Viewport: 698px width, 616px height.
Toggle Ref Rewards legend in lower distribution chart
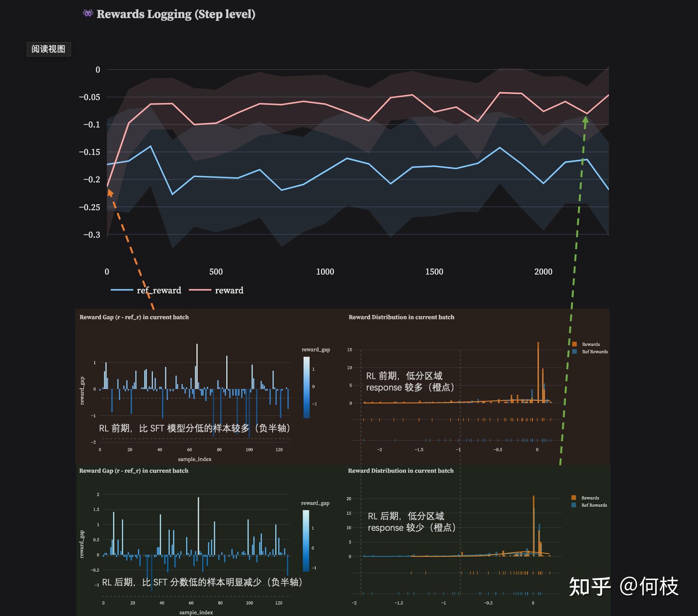[x=589, y=505]
